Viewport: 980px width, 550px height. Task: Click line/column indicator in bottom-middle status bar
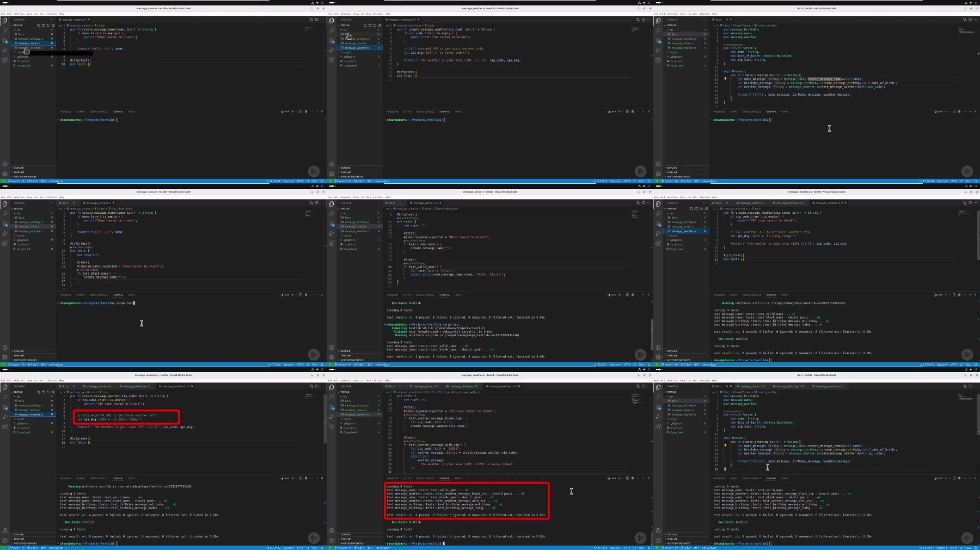601,548
